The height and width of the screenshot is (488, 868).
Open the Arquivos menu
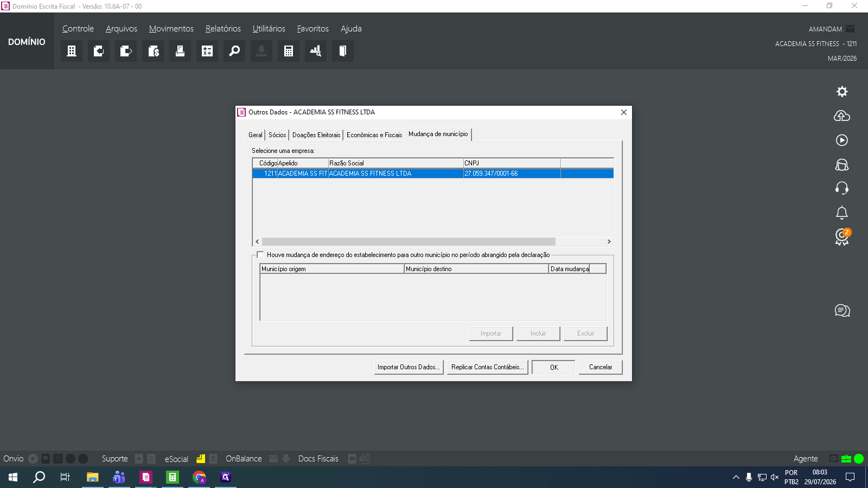click(x=122, y=29)
